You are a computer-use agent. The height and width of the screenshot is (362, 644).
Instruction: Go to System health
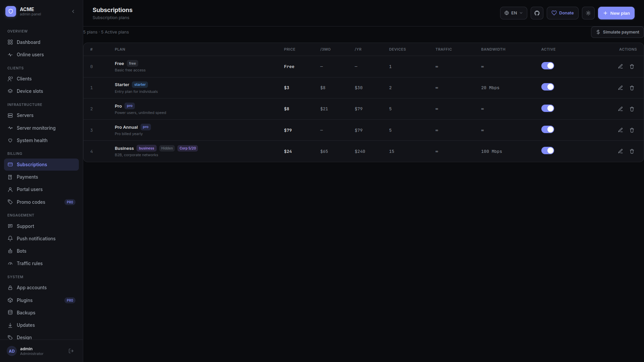(x=41, y=140)
